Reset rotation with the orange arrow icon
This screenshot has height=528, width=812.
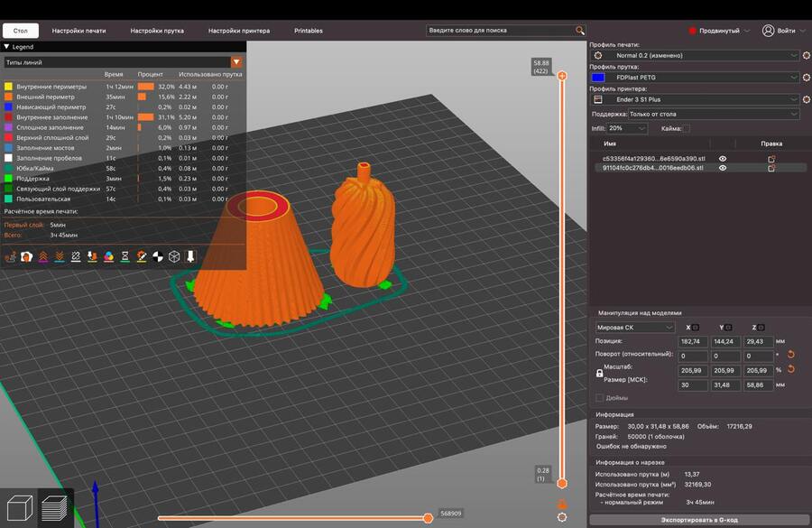click(791, 355)
